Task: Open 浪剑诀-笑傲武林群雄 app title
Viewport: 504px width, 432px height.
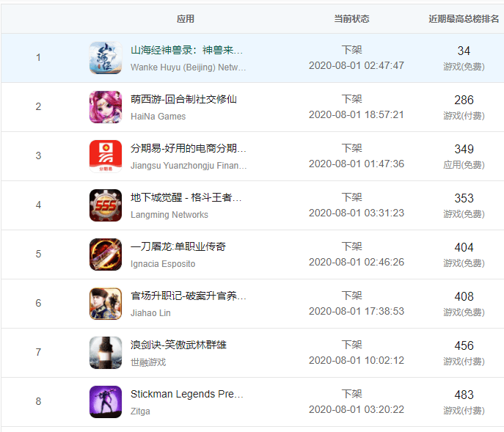Action: click(178, 345)
